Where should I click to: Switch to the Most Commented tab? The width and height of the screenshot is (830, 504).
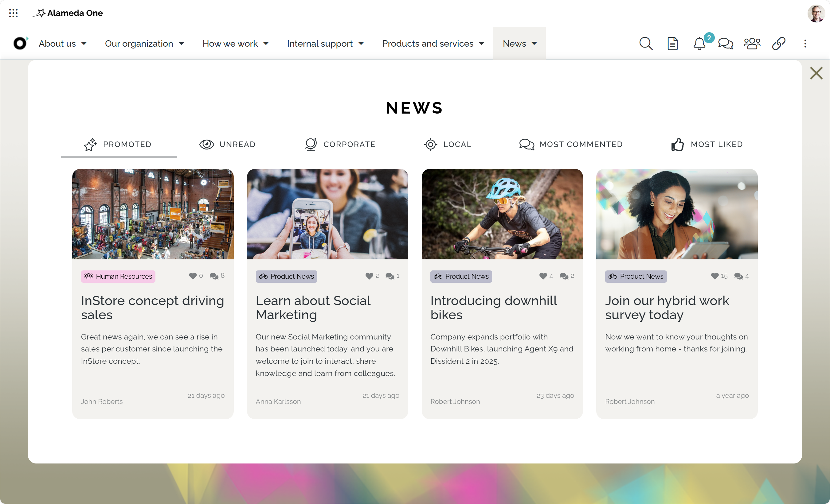571,145
